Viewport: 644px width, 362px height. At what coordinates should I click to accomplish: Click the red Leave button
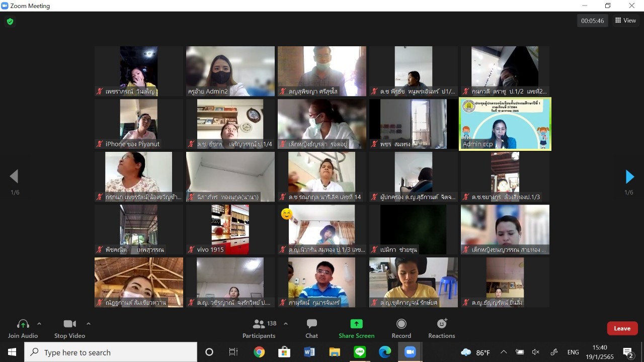(x=622, y=328)
